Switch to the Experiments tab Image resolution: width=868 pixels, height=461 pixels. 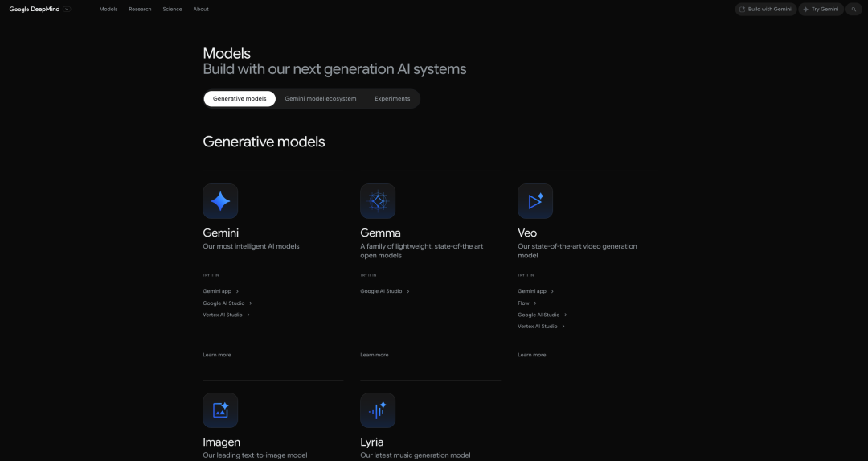(392, 99)
